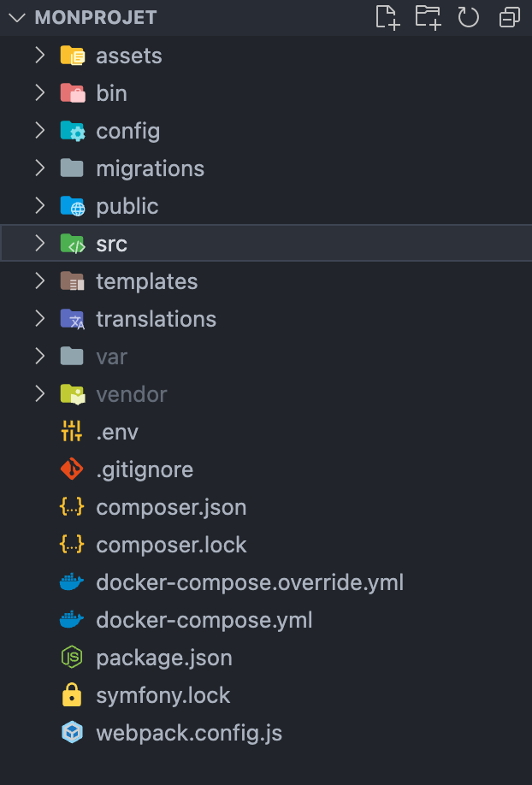Click the New File icon

[x=387, y=17]
